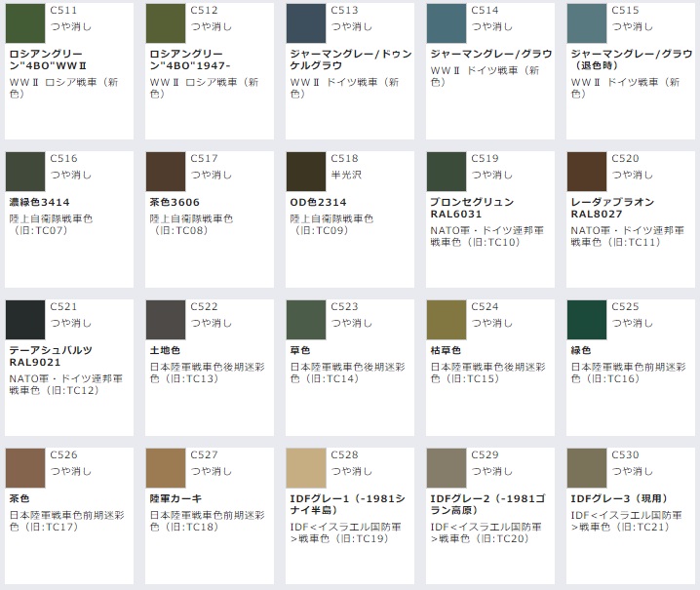Click the C529 code label
700x590 pixels.
485,455
